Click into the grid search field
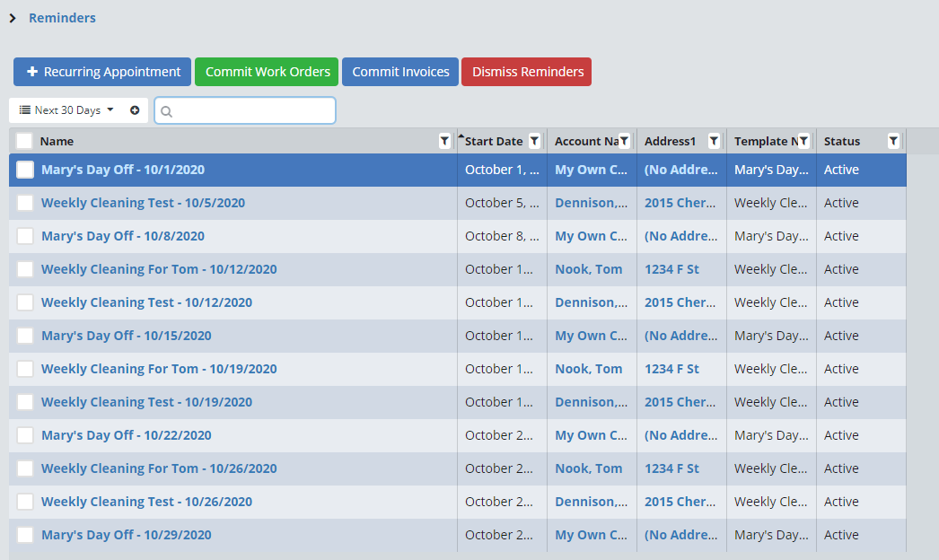This screenshot has height=560, width=939. coord(253,110)
